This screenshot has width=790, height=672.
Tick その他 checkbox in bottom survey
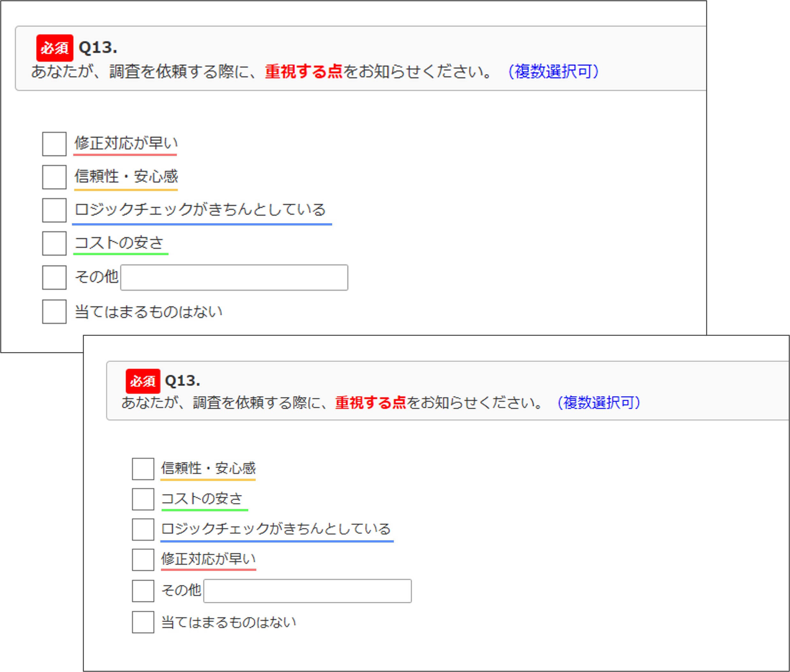click(143, 591)
